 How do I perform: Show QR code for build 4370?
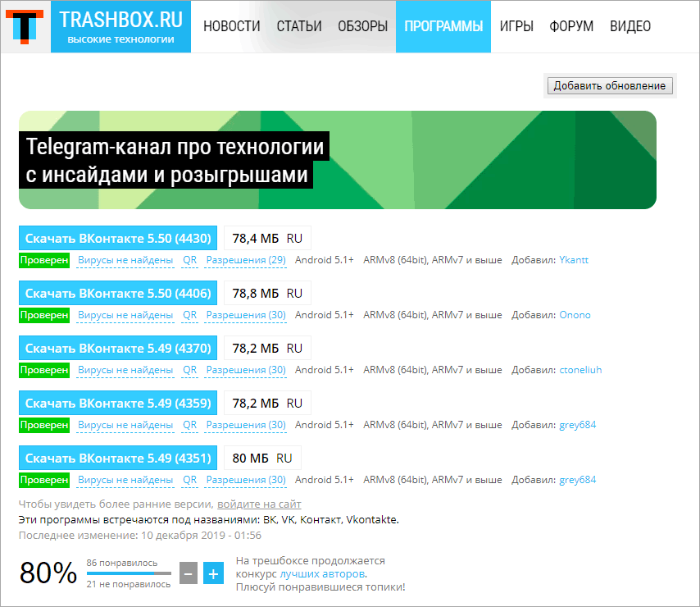click(189, 370)
